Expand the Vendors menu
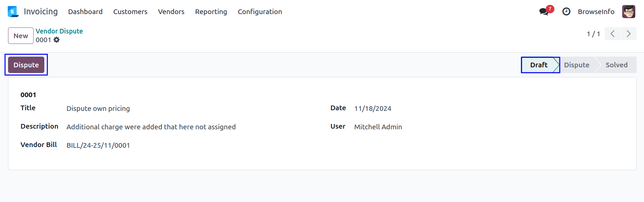The width and height of the screenshot is (644, 202). 171,12
